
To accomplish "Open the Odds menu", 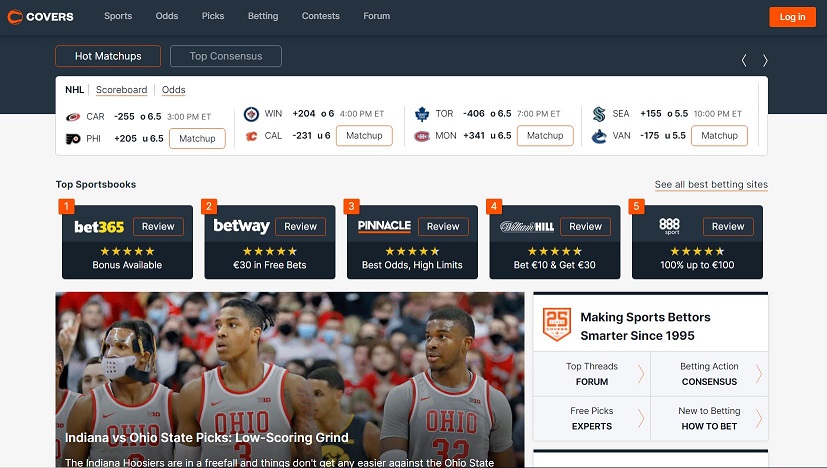I will [x=167, y=16].
